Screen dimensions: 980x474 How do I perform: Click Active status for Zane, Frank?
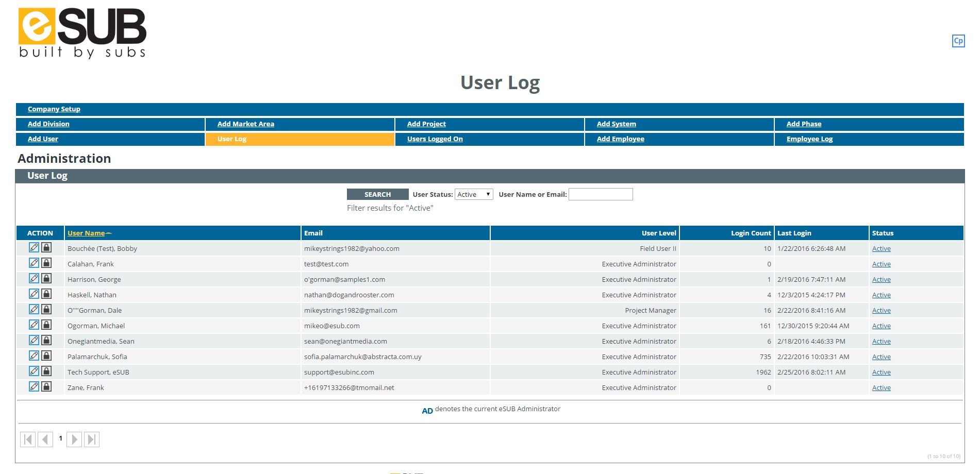pos(882,387)
